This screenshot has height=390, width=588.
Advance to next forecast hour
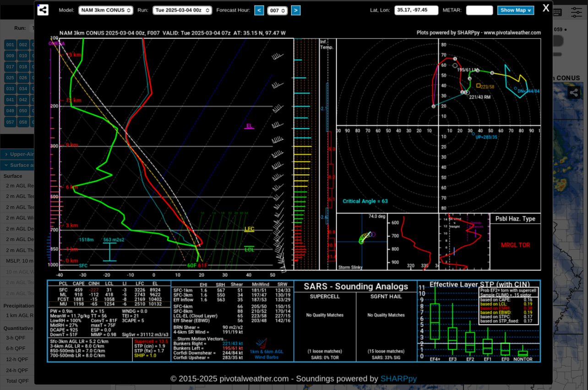click(296, 10)
